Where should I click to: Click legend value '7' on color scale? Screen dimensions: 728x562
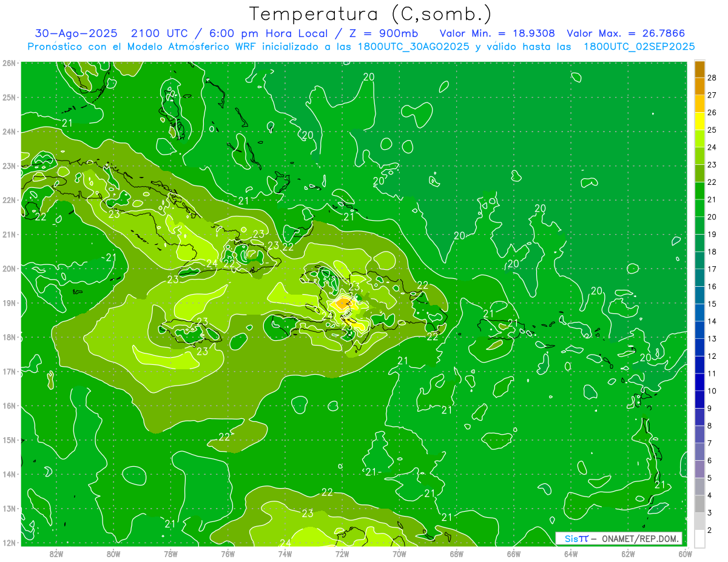tap(710, 443)
